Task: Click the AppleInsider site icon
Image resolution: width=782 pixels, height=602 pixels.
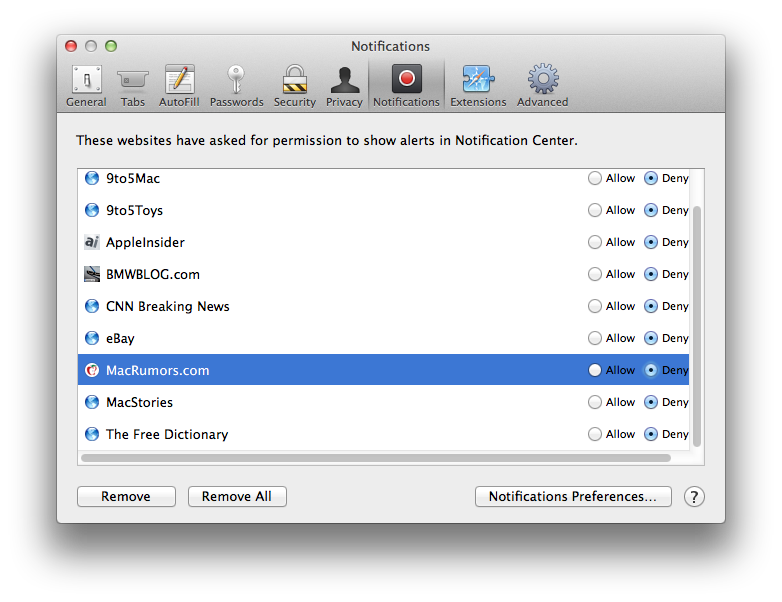Action: pos(92,242)
